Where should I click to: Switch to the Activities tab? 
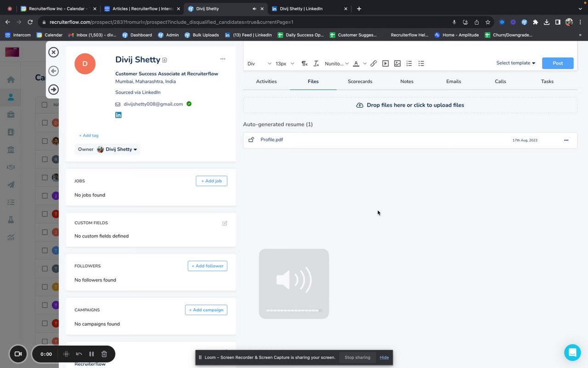click(x=266, y=81)
